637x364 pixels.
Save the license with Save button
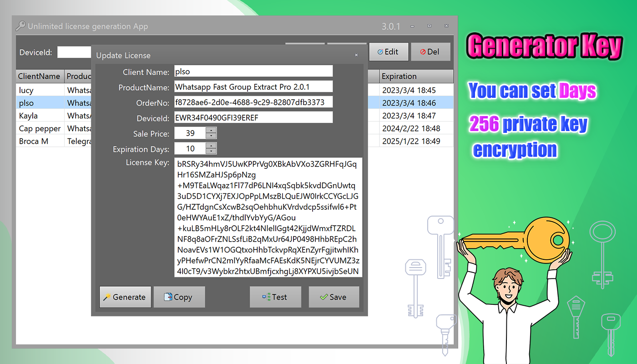click(x=334, y=297)
